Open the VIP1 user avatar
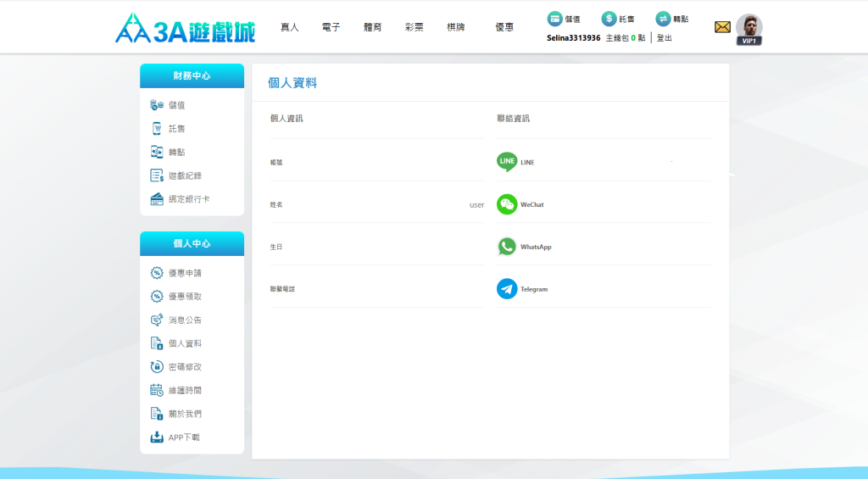The height and width of the screenshot is (479, 868). (x=748, y=28)
